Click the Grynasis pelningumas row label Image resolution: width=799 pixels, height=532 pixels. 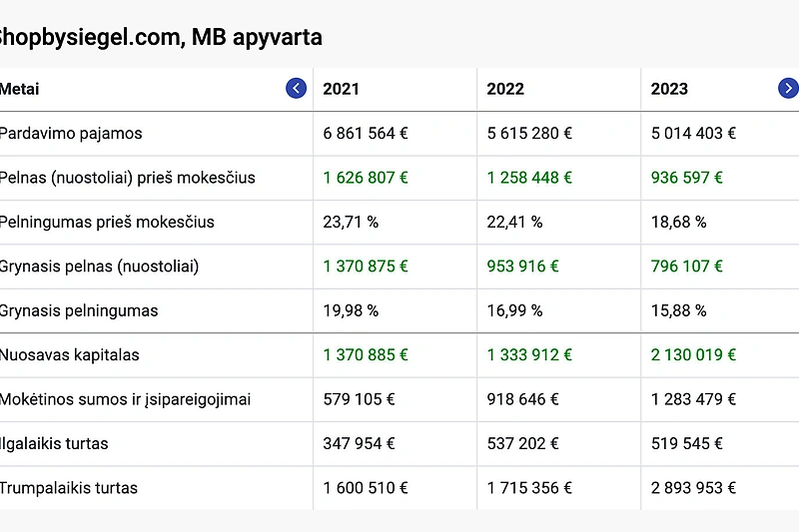pos(79,310)
